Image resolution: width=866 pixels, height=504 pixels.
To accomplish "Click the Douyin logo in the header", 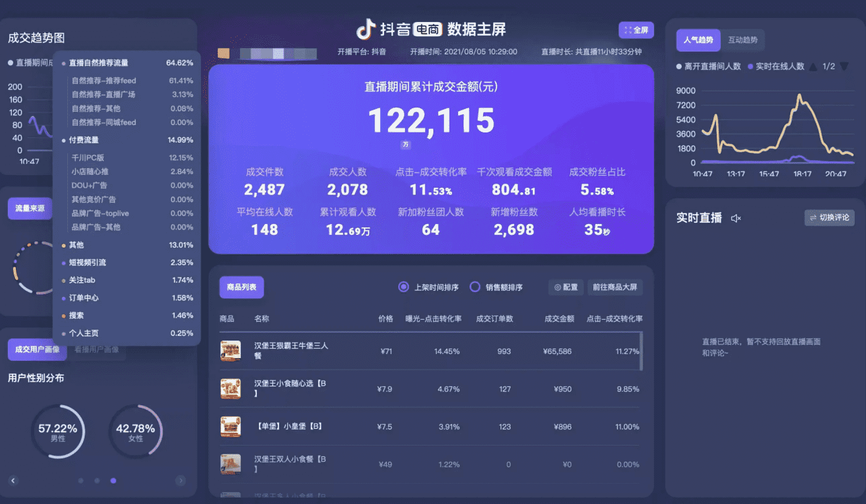I will [x=366, y=29].
